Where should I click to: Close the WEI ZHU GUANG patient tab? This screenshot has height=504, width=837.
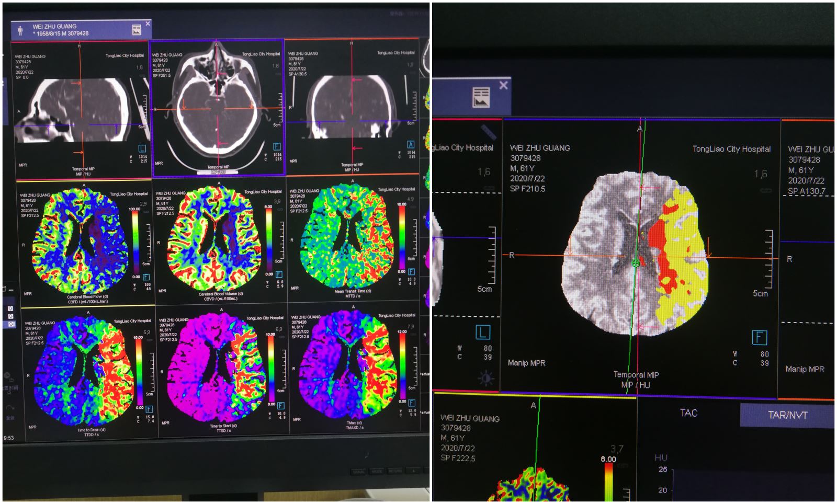click(x=148, y=24)
